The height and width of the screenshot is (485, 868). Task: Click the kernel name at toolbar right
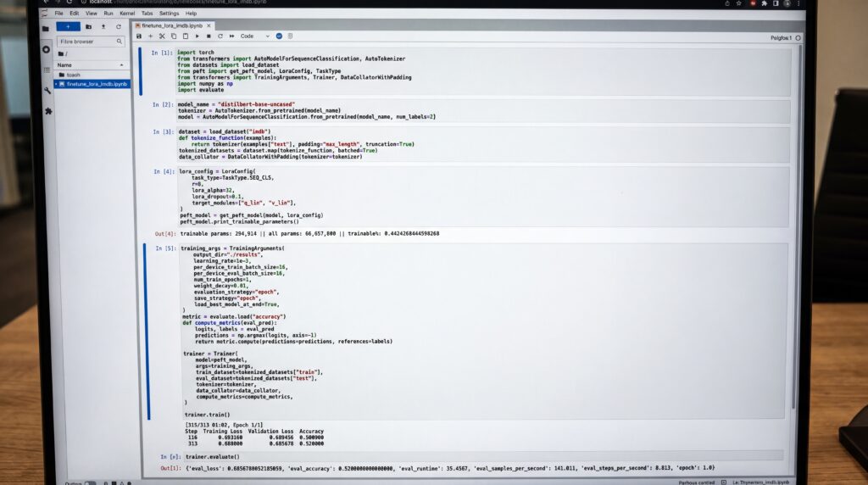tap(781, 38)
